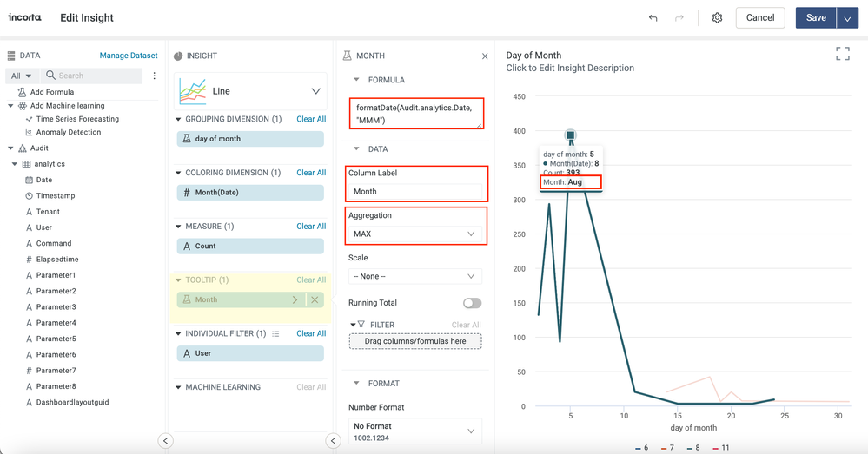Click the Column Label input field
Image resolution: width=868 pixels, height=454 pixels.
tap(414, 191)
